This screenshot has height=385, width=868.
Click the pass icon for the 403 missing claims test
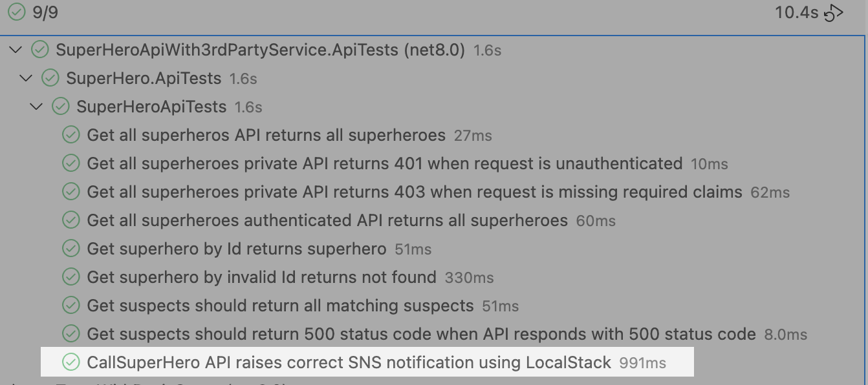coord(71,192)
